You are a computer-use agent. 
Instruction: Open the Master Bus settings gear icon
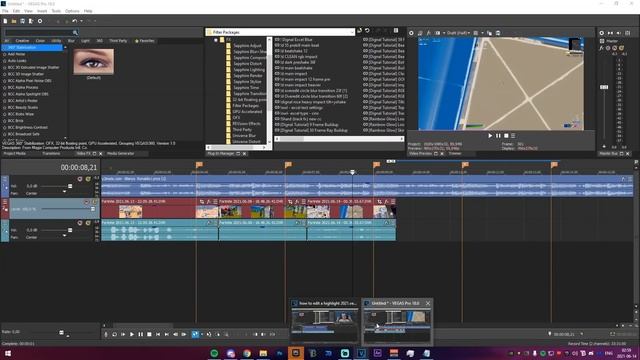[602, 33]
